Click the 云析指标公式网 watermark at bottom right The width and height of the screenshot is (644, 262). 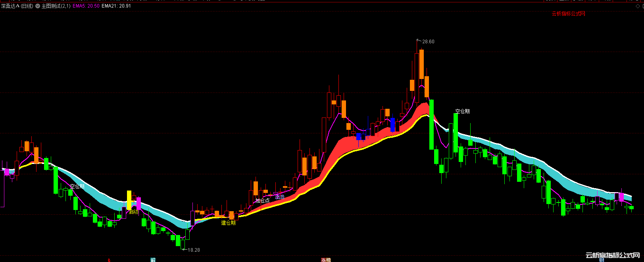click(x=613, y=255)
